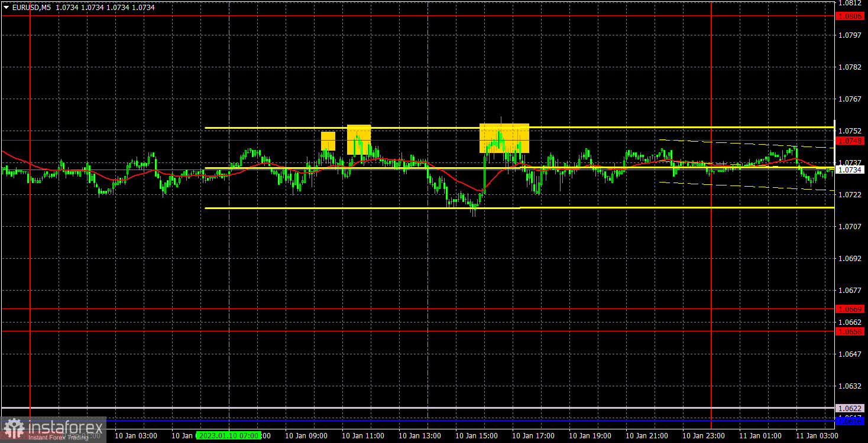
Task: Click the green 2023.01.10 07:00 date label
Action: 228,435
